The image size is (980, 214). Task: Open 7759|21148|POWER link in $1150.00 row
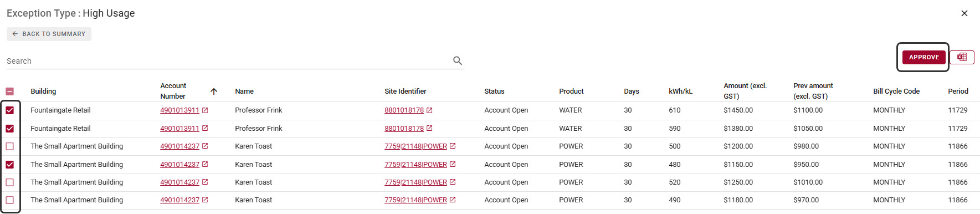pos(415,165)
